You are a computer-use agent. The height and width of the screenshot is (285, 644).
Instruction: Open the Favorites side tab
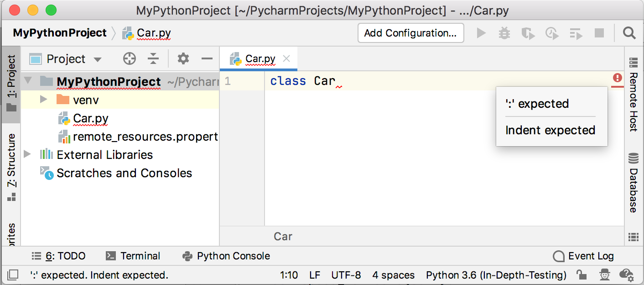[x=11, y=234]
